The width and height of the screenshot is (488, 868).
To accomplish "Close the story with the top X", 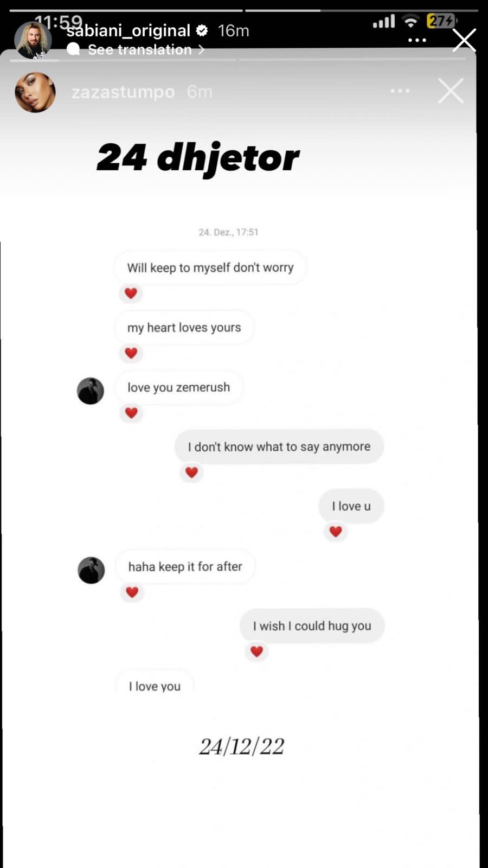I will [464, 40].
